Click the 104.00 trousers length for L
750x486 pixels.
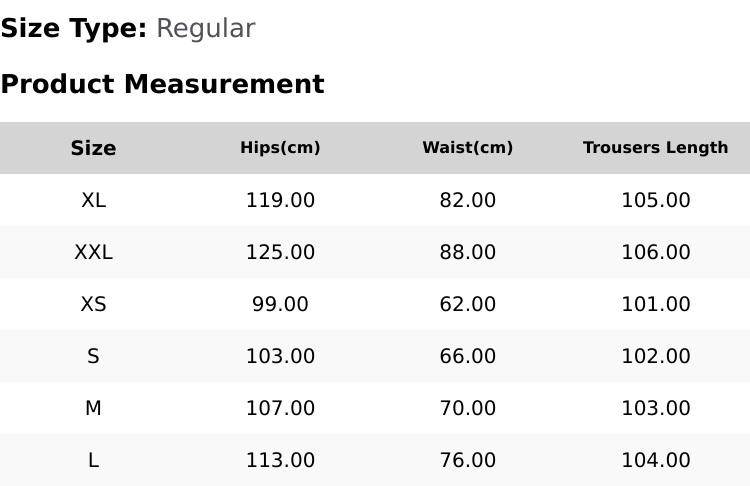655,461
